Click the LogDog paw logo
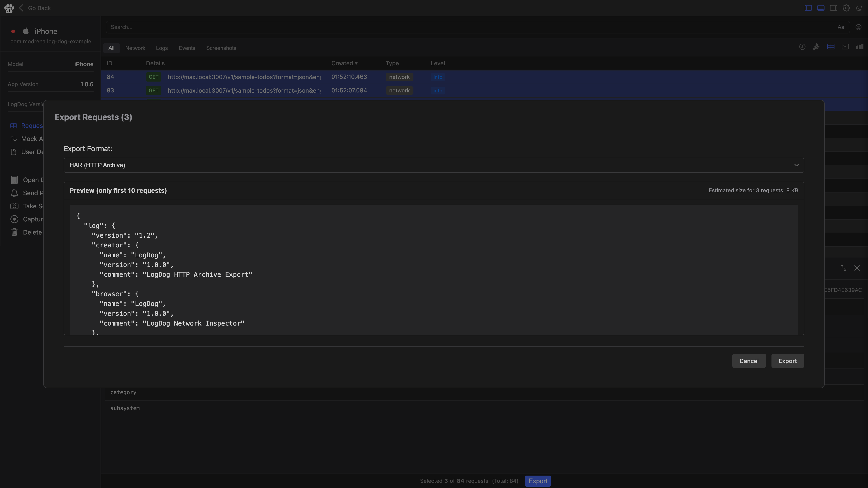Image resolution: width=868 pixels, height=488 pixels. (x=9, y=8)
